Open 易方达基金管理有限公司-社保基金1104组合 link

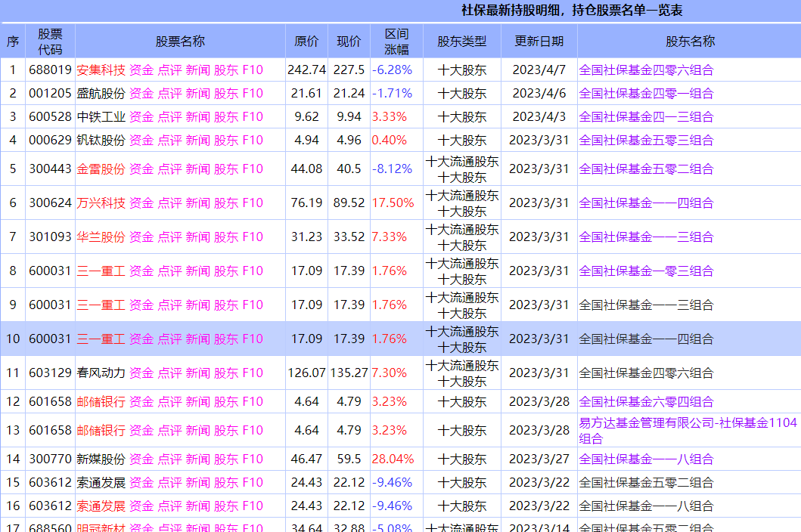(688, 431)
